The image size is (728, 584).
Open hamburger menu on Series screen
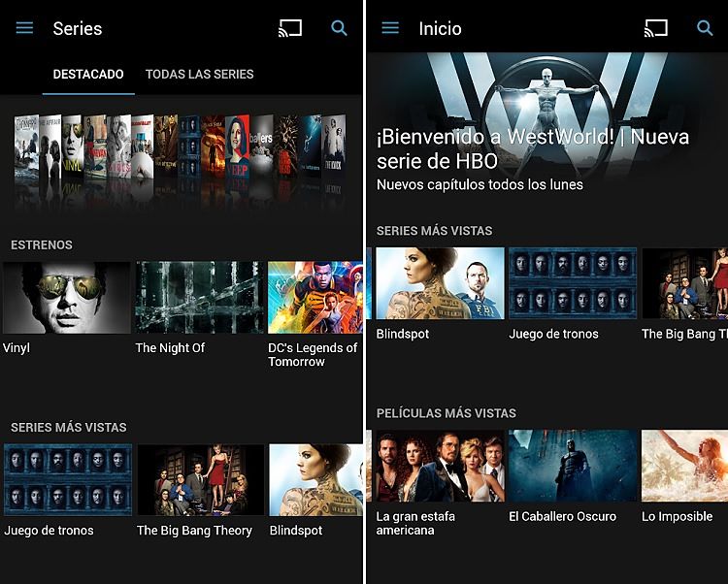point(24,28)
